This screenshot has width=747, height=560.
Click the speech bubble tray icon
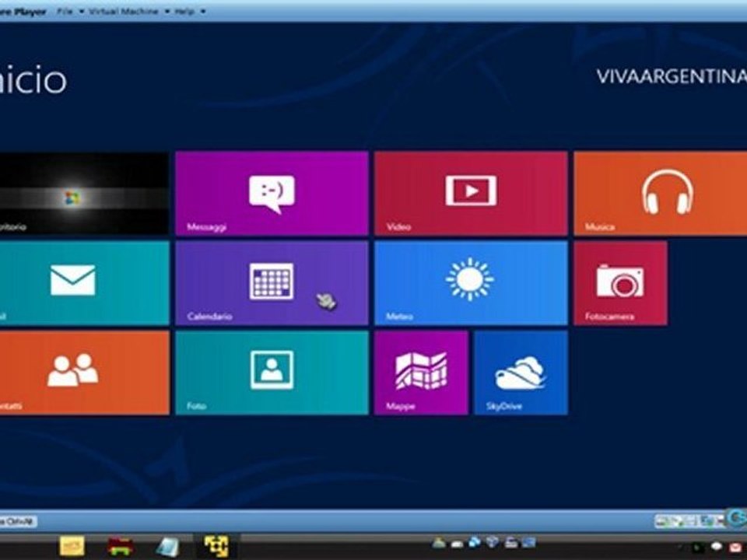coord(716,546)
